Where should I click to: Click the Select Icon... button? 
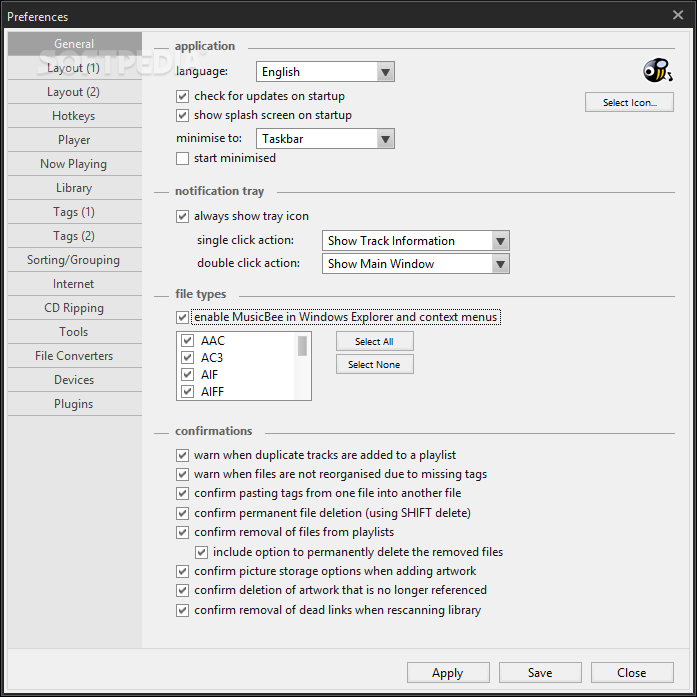tap(629, 102)
